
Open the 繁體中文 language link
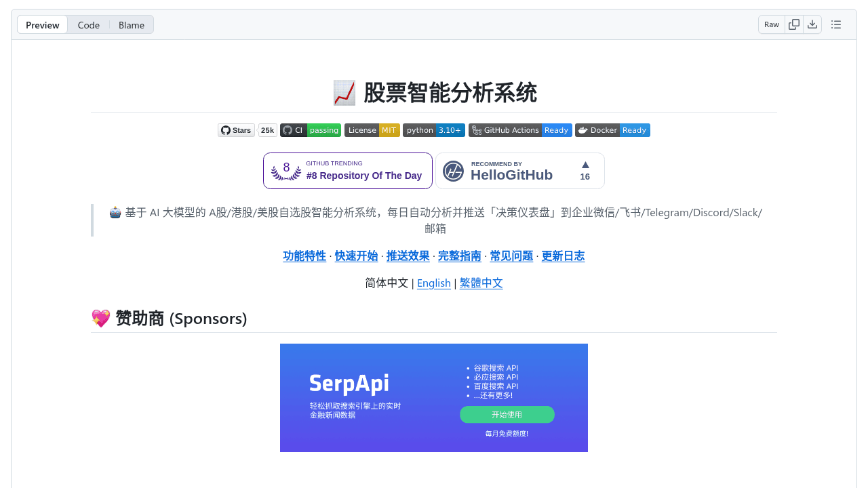click(481, 283)
